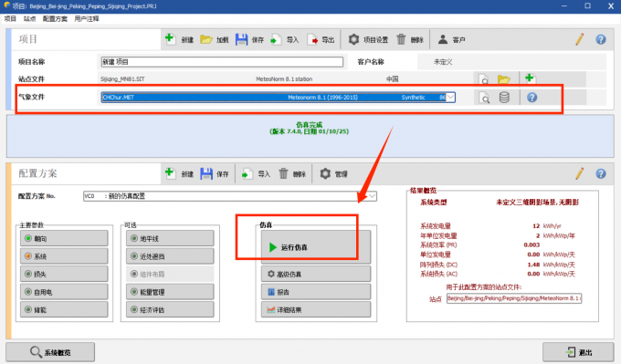This screenshot has height=364, width=621.
Task: Add new site with green plus in 站点文件 row
Action: tap(530, 78)
